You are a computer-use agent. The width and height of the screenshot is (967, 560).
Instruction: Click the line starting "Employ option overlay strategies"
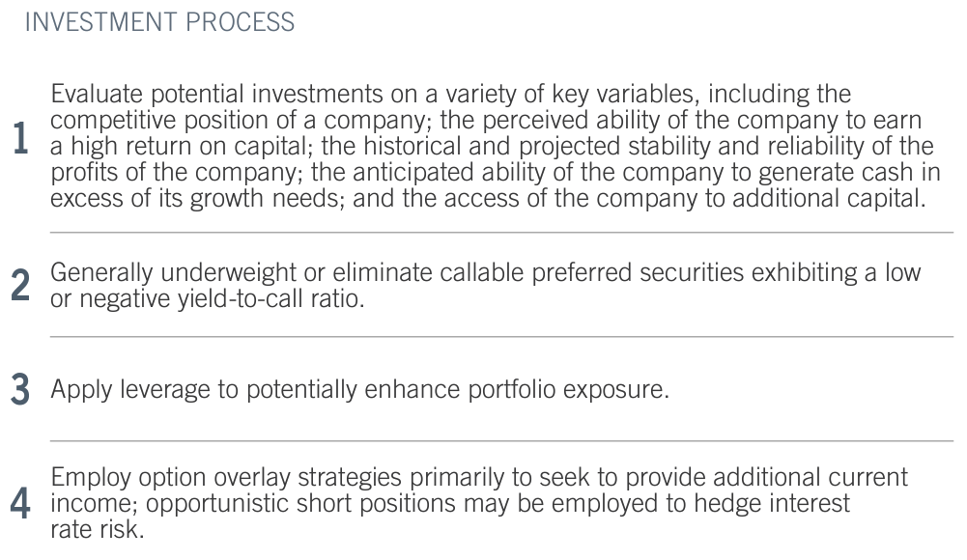[x=479, y=477]
